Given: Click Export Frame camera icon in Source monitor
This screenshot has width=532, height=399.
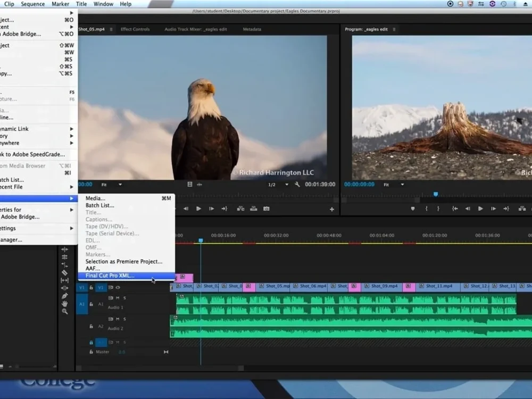Looking at the screenshot, I should pos(267,209).
